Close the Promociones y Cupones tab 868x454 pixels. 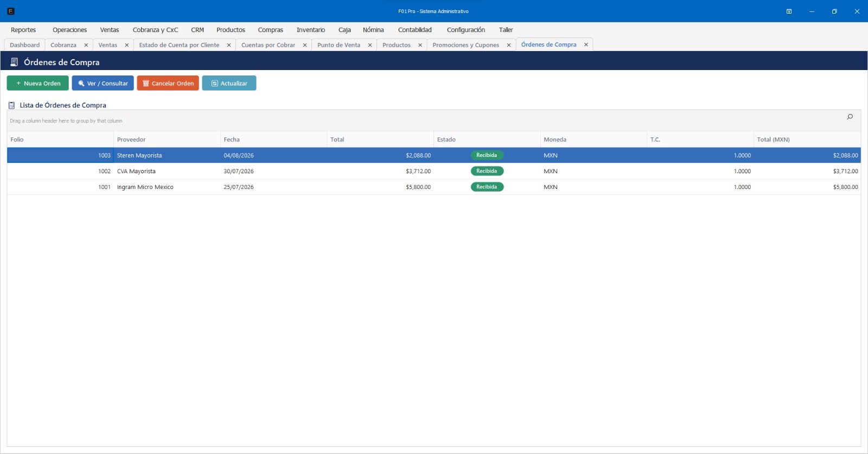pos(509,45)
